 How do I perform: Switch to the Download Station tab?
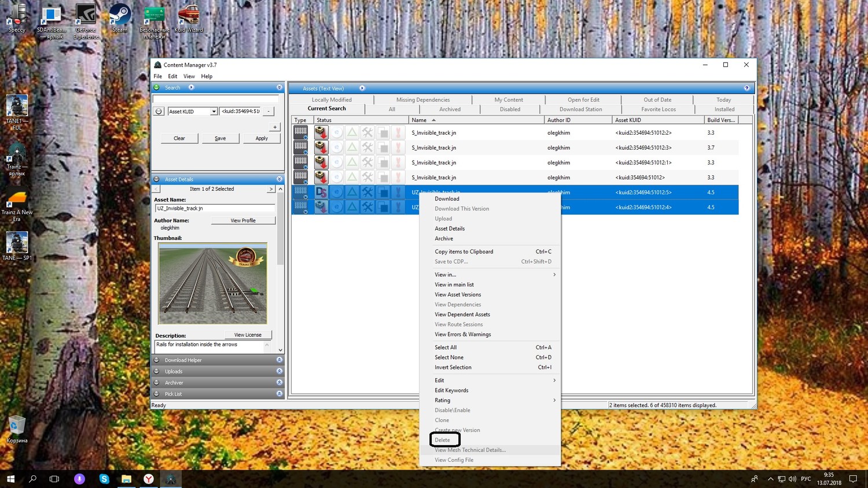click(x=580, y=109)
